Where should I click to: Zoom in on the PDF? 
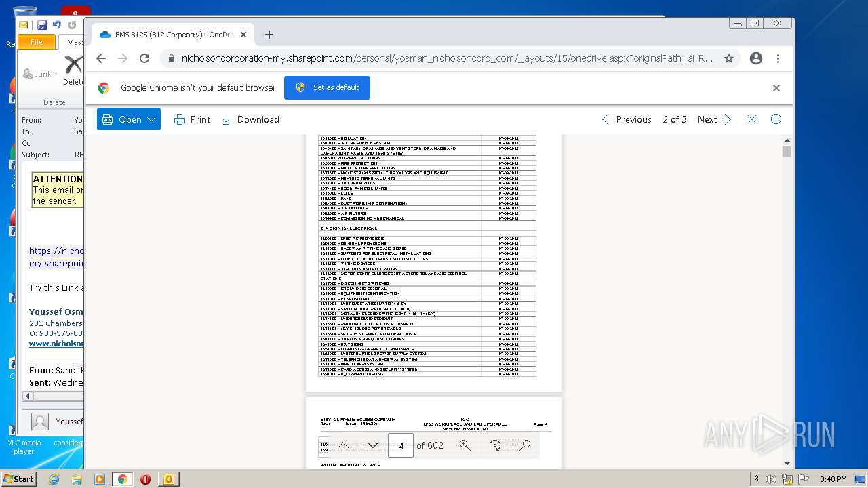pyautogui.click(x=465, y=445)
